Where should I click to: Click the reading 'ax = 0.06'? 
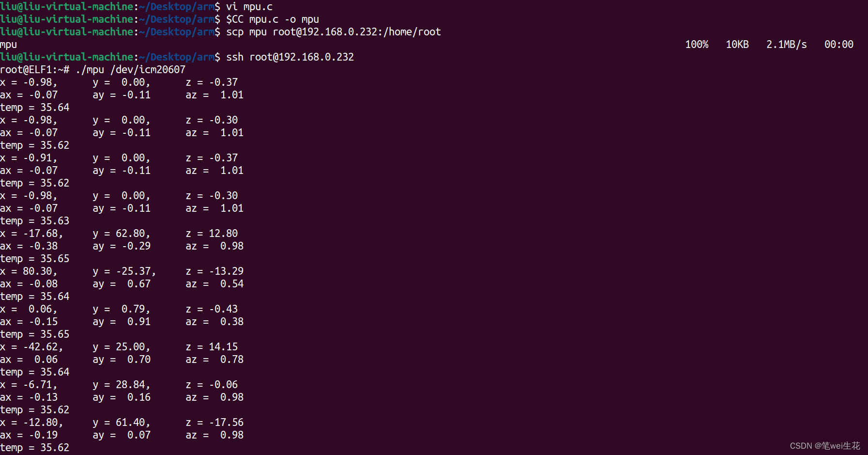coord(29,360)
